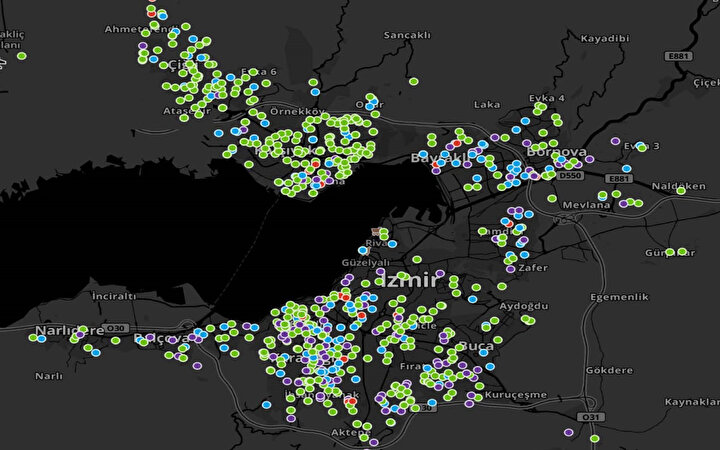The height and width of the screenshot is (450, 720).
Task: Click the İnciraltı place label
Action: tap(113, 296)
